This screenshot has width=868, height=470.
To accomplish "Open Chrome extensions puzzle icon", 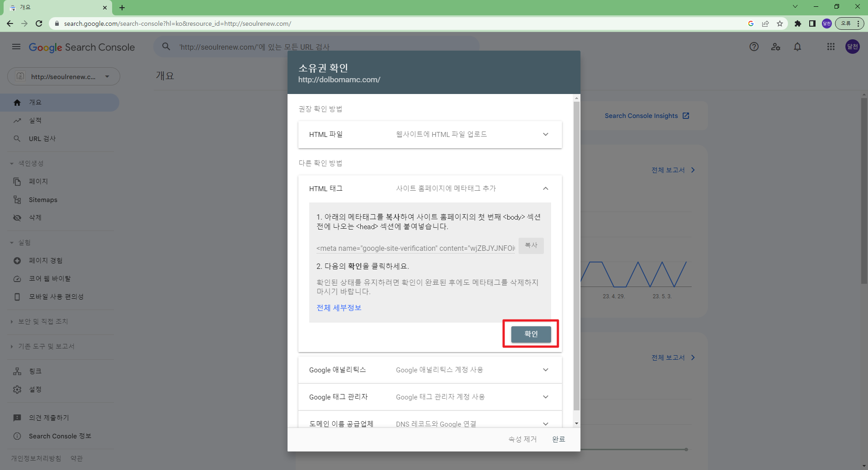I will 798,23.
